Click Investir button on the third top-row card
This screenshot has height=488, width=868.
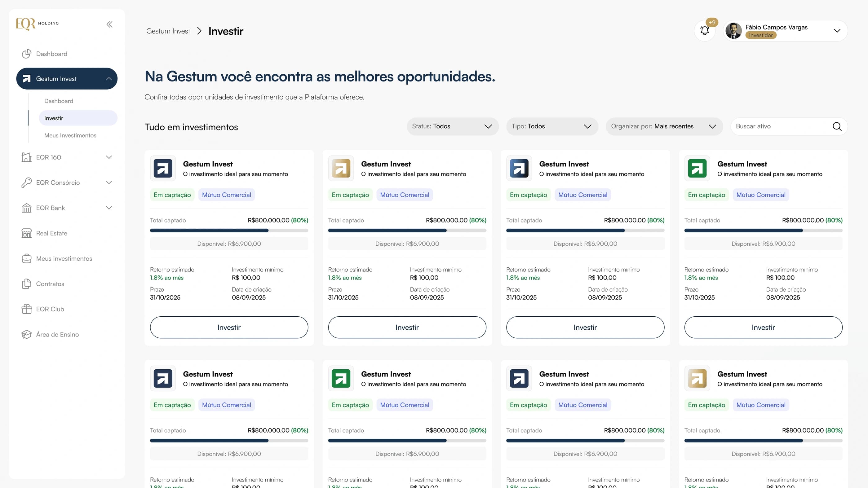click(585, 328)
